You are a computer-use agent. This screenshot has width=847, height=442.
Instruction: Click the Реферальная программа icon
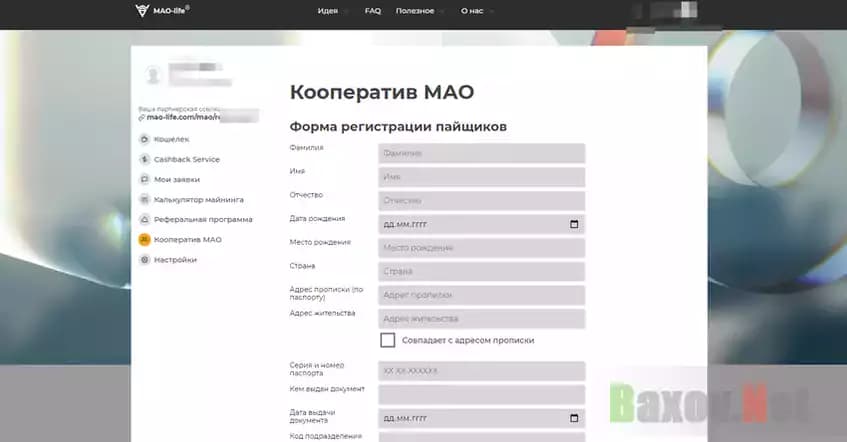(144, 219)
